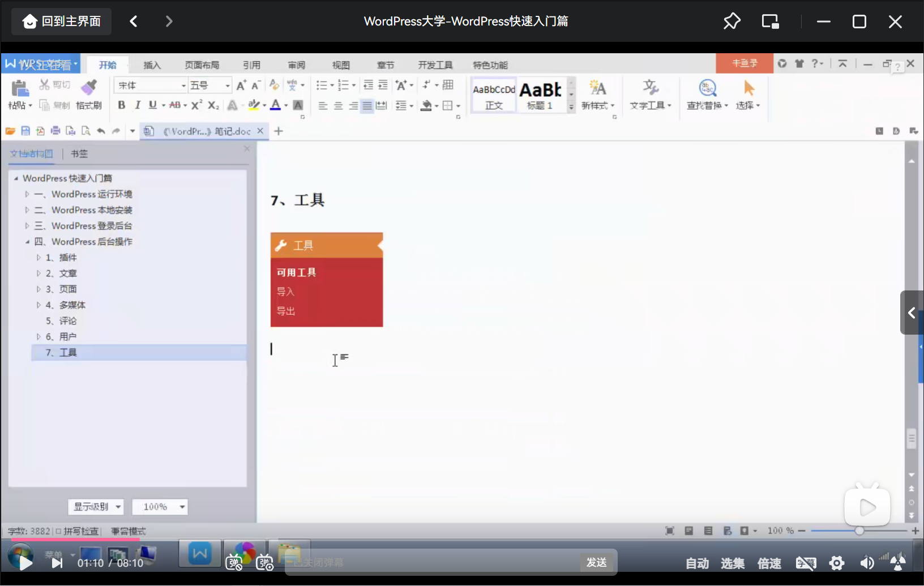
Task: Click the New Style icon
Action: (x=597, y=88)
